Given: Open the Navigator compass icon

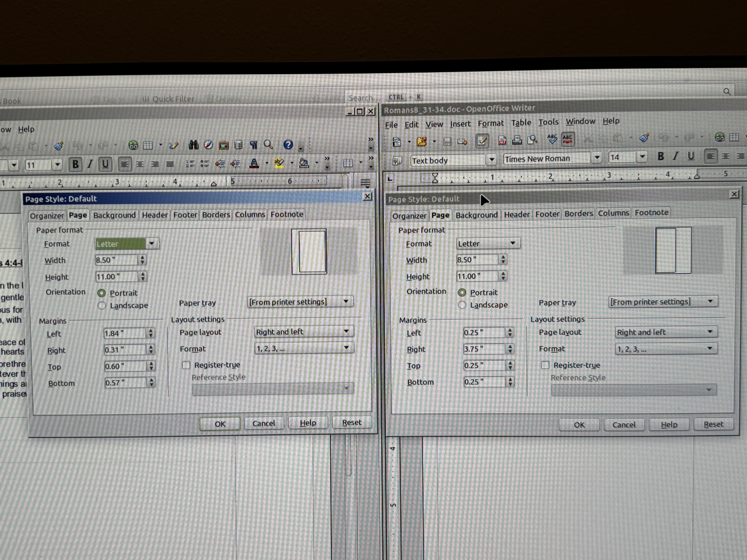Looking at the screenshot, I should [x=208, y=145].
